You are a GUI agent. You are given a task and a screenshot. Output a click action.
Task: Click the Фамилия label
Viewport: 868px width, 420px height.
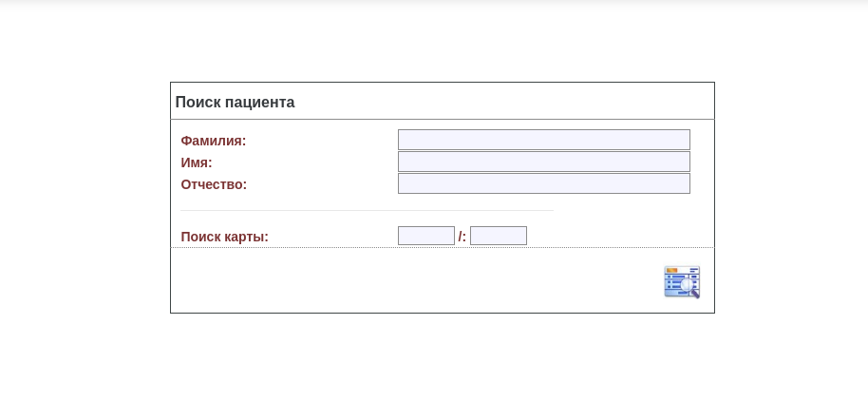coord(213,141)
